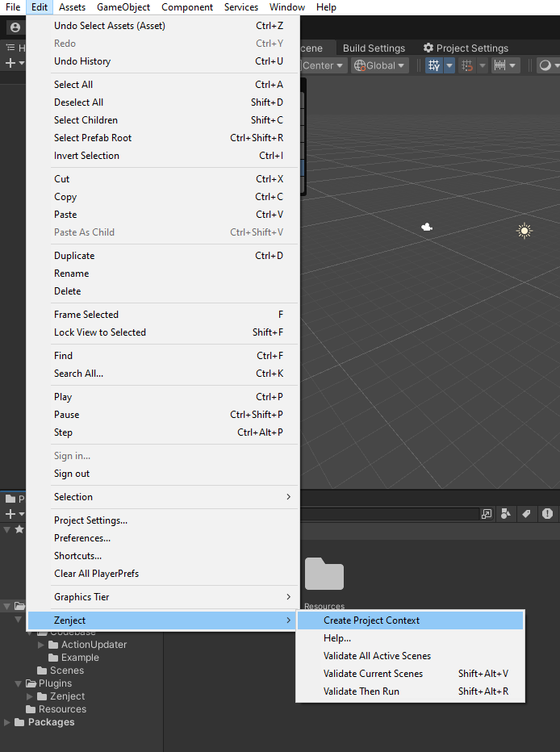Choose Cut in the Edit menu

point(163,179)
